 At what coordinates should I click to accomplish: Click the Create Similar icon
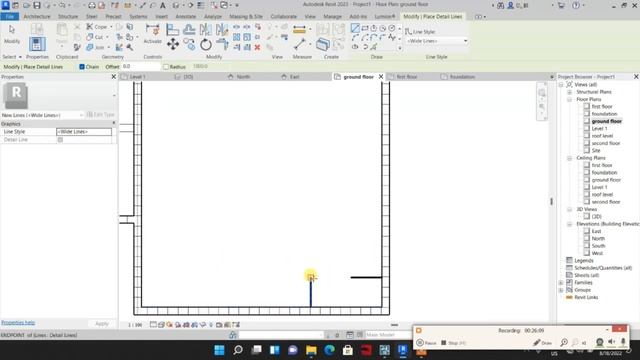pyautogui.click(x=323, y=44)
